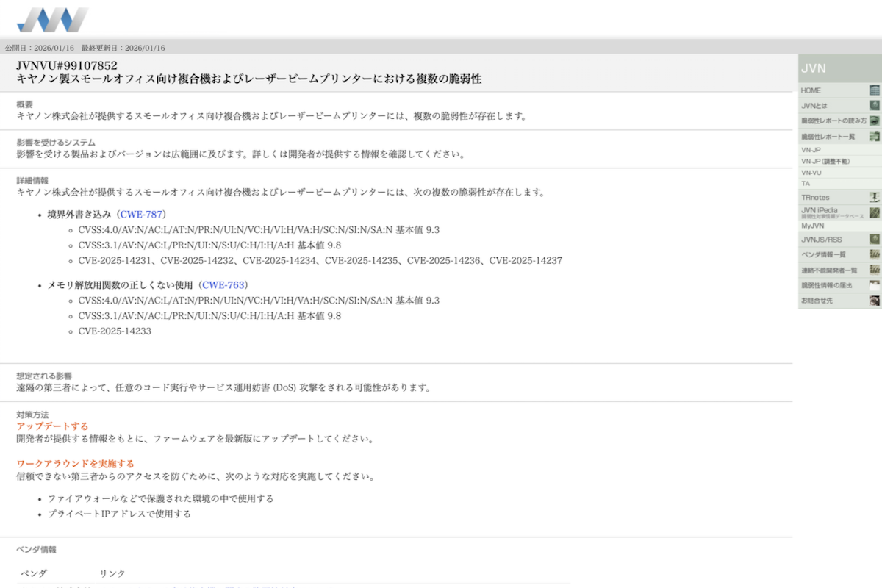Click the ファイアウォール bullet item
Image resolution: width=882 pixels, height=588 pixels.
(x=160, y=499)
